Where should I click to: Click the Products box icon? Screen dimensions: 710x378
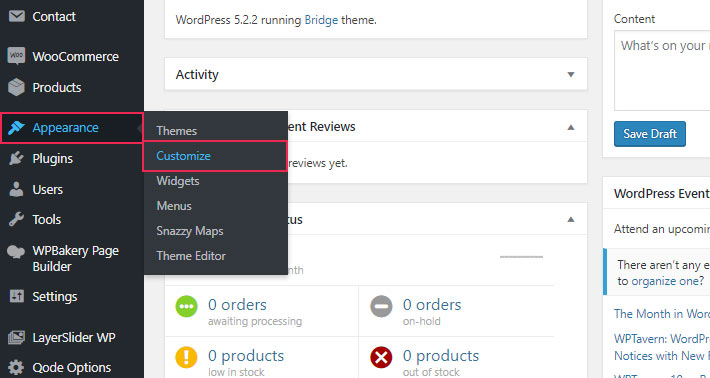coord(16,87)
